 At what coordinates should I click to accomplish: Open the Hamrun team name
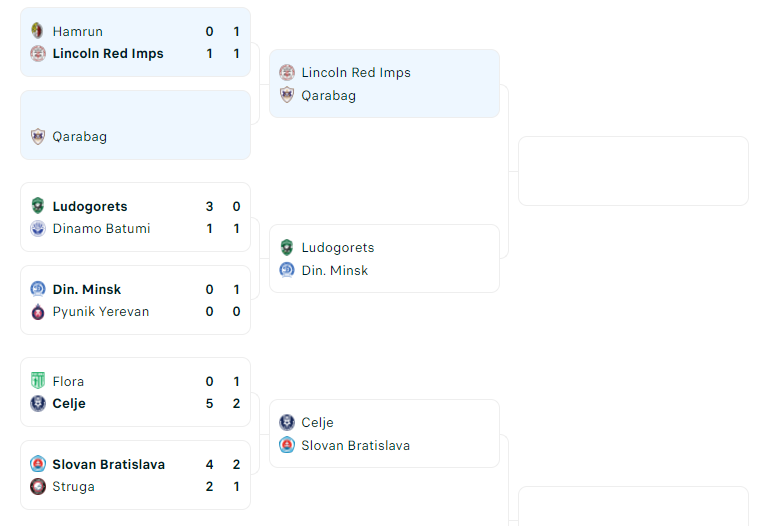(x=78, y=31)
